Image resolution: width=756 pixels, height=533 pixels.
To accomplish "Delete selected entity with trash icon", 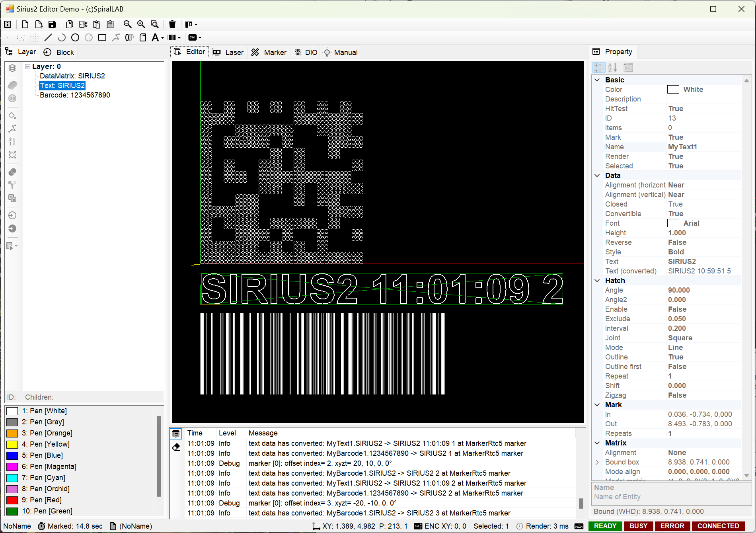I will pyautogui.click(x=172, y=24).
